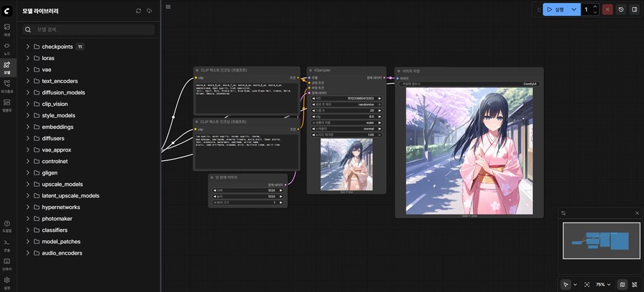Click the model search input field
The width and height of the screenshot is (644, 292).
89,30
